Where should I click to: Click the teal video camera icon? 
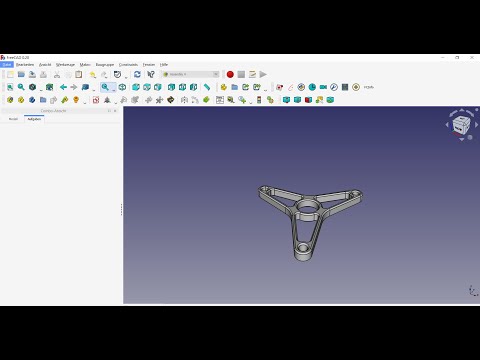323,87
